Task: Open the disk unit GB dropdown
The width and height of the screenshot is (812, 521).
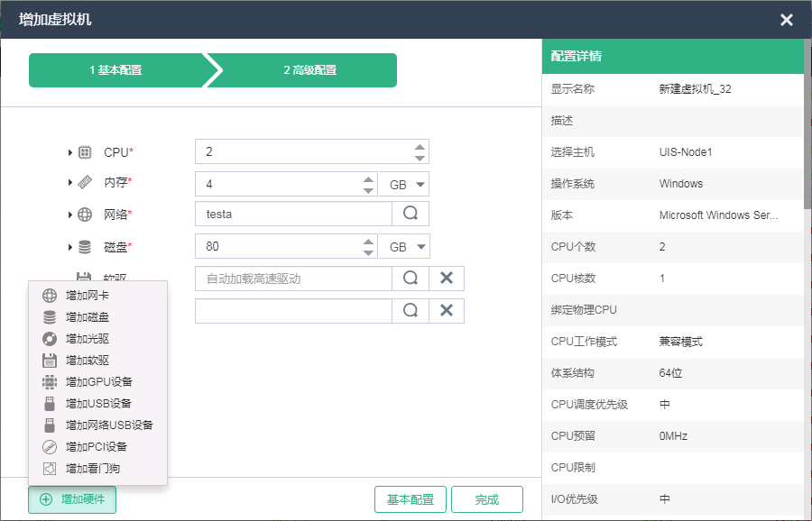Action: click(403, 246)
